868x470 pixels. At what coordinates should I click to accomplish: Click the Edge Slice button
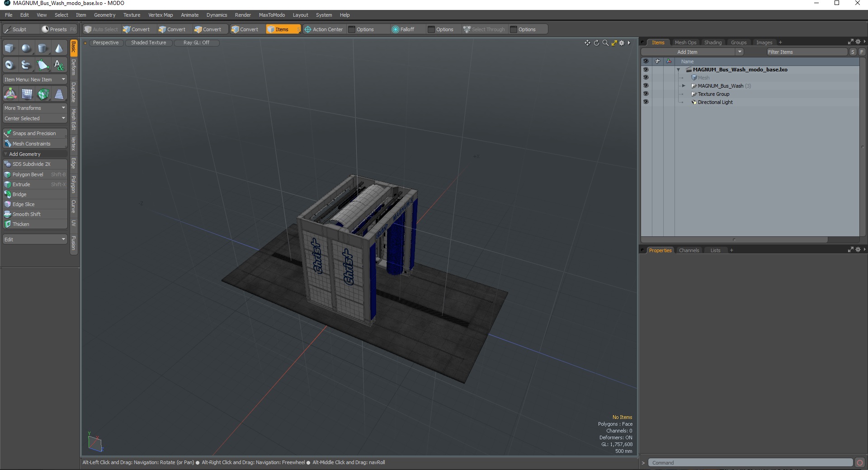[x=35, y=204]
